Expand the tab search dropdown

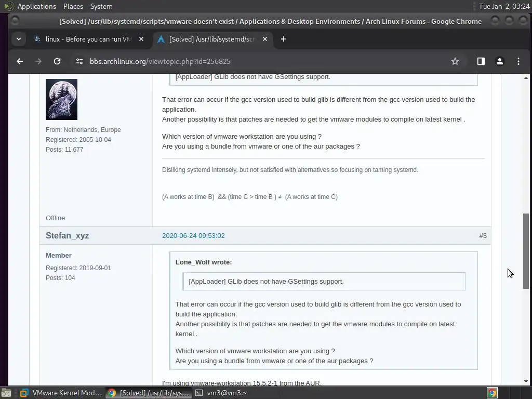19,39
